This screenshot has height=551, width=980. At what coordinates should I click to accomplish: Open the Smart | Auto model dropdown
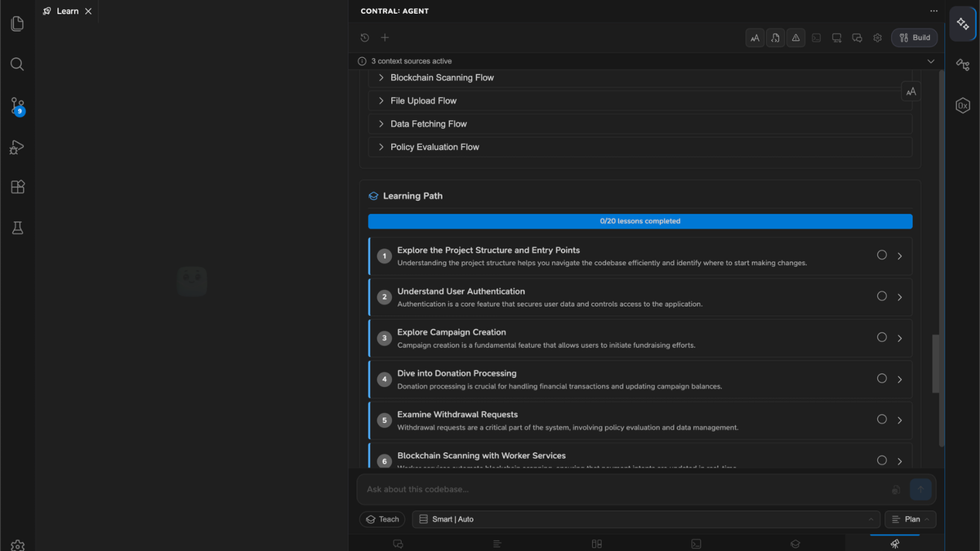point(646,519)
